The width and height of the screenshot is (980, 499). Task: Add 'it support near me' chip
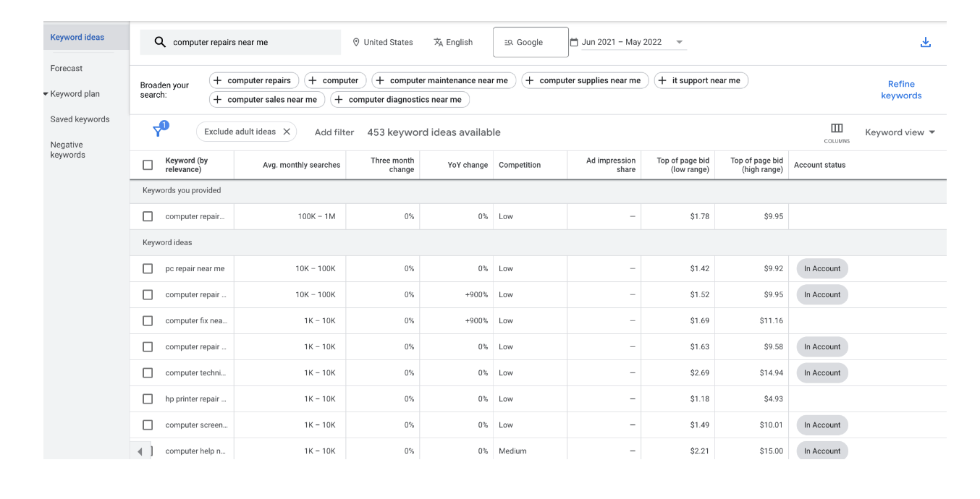point(700,80)
